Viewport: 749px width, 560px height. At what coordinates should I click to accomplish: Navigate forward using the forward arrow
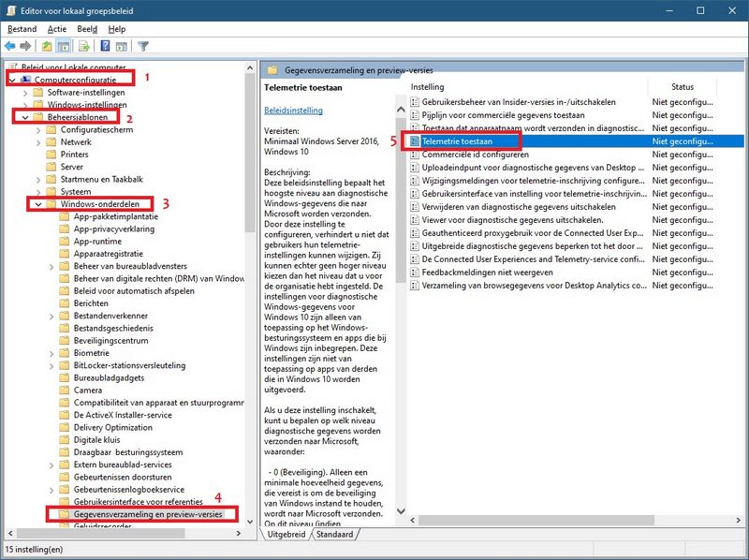(x=25, y=47)
